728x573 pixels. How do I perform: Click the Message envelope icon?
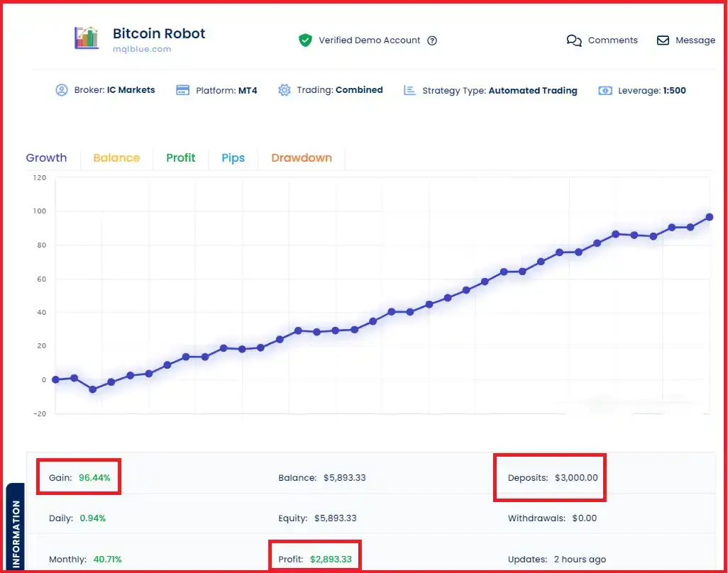coord(663,40)
